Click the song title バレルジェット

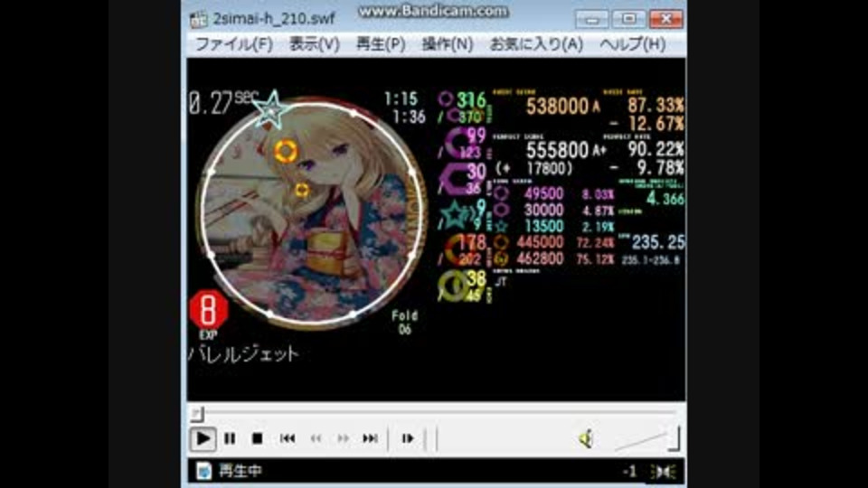point(243,354)
